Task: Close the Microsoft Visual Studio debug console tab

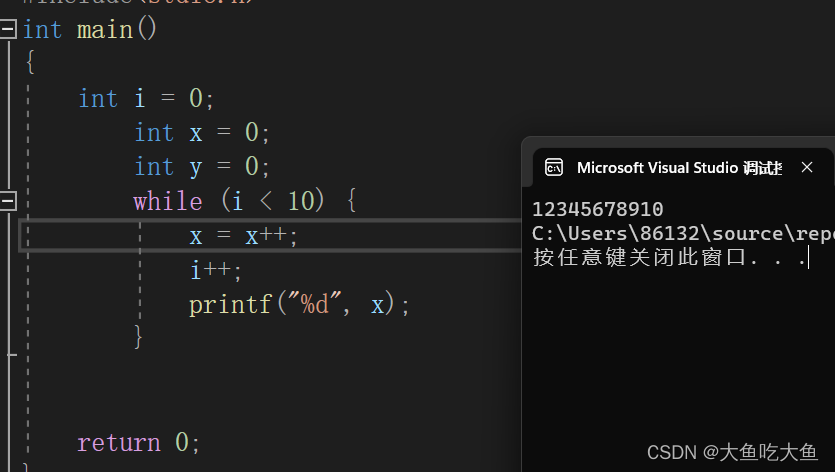Action: point(807,167)
